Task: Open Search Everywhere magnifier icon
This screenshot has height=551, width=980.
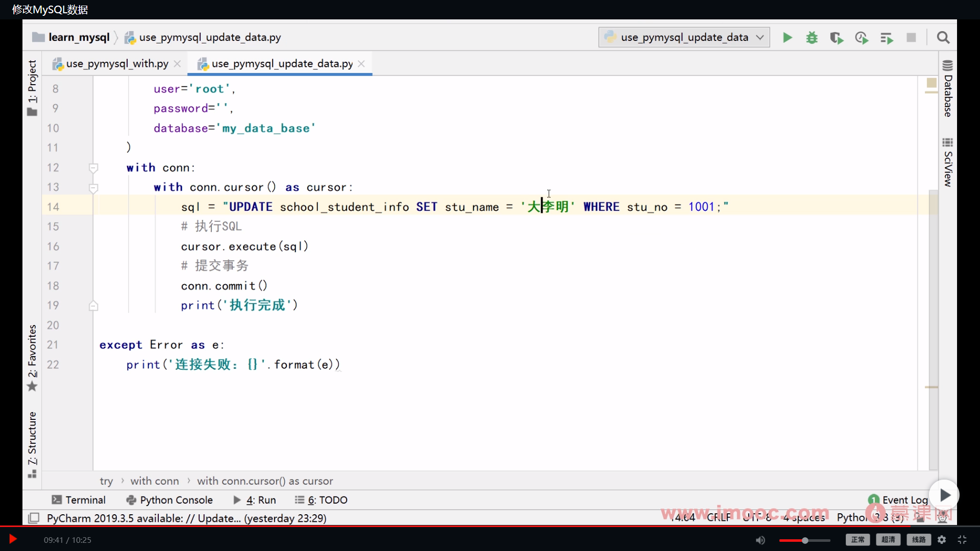Action: 943,37
